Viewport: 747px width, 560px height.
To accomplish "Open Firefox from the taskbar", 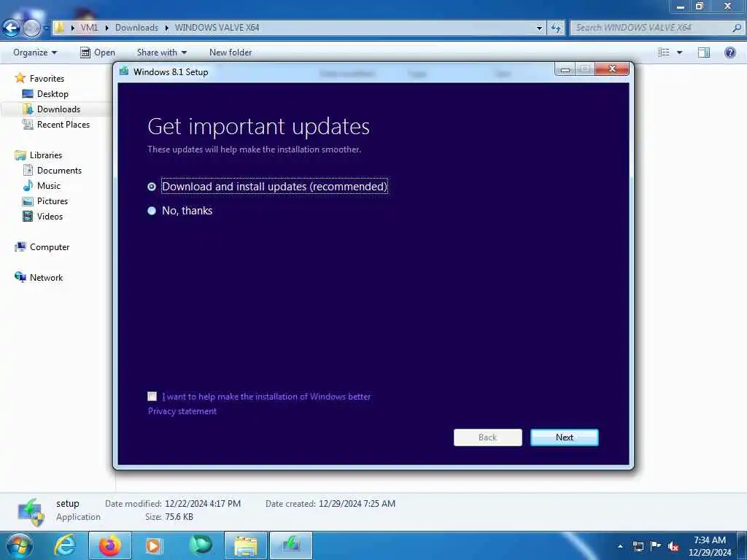I will click(110, 545).
